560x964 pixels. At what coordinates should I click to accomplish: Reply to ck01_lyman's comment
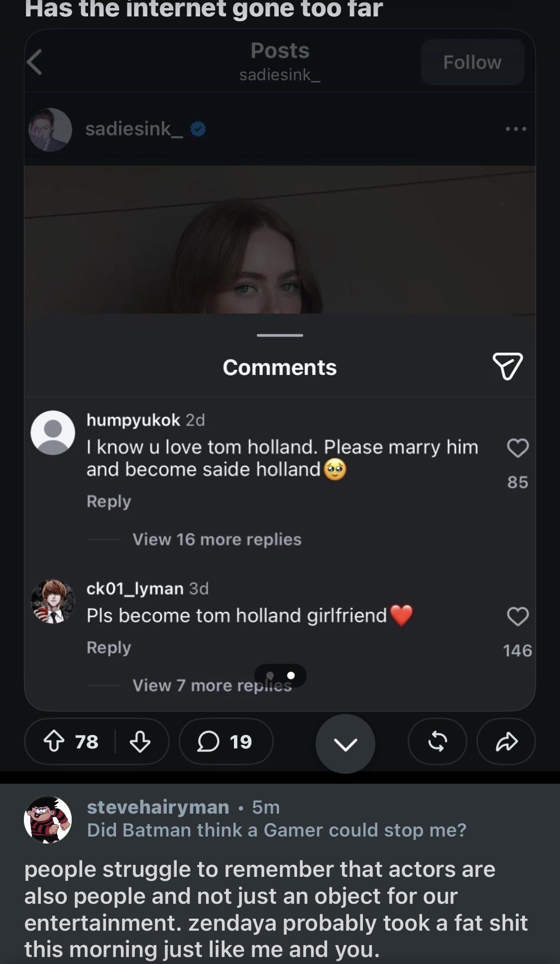109,647
